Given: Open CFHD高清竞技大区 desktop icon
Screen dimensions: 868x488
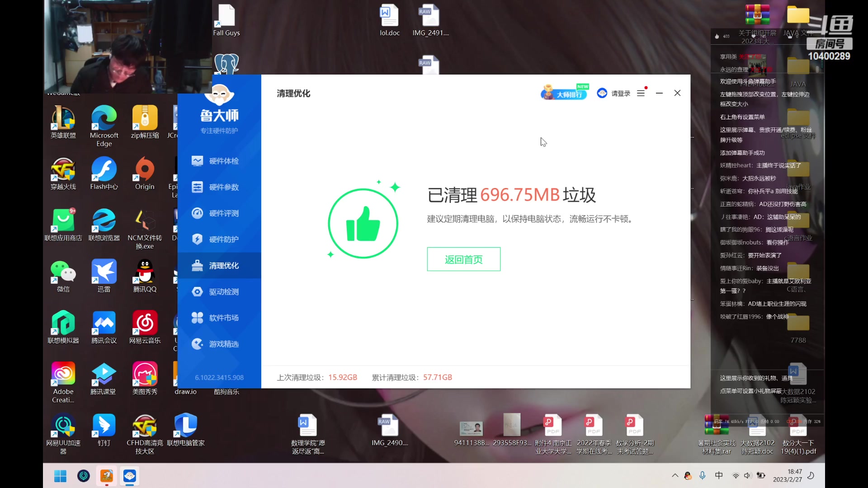Looking at the screenshot, I should click(x=145, y=434).
